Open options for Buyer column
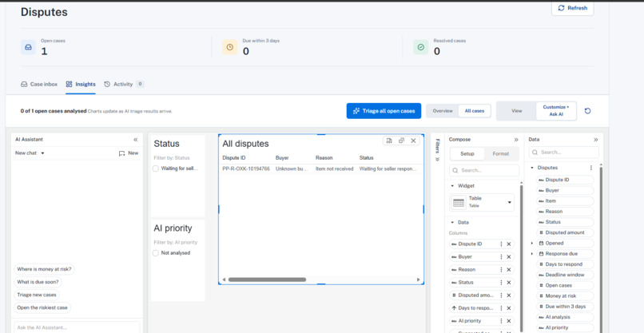644x333 pixels. click(x=501, y=257)
